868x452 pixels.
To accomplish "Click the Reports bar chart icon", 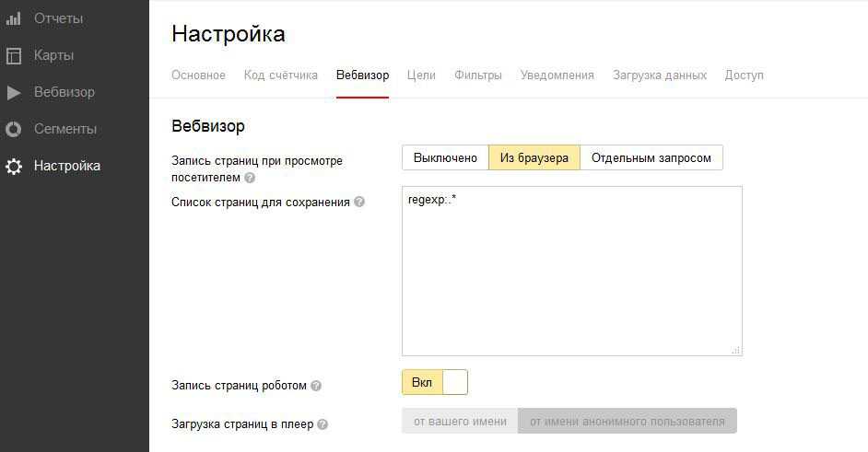I will pos(14,18).
